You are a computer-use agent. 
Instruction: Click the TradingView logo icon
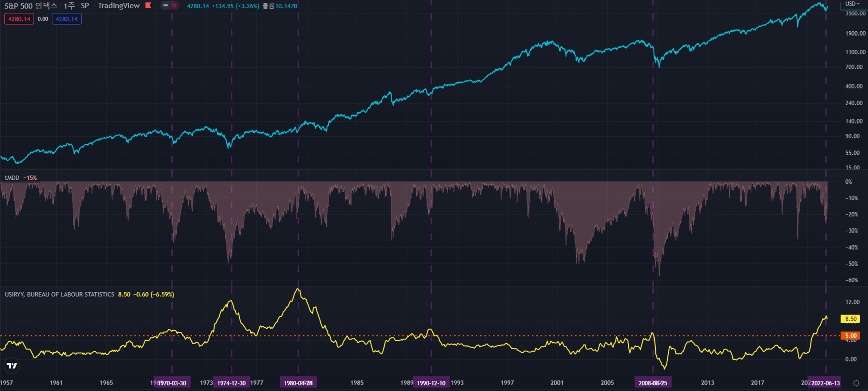[12, 366]
